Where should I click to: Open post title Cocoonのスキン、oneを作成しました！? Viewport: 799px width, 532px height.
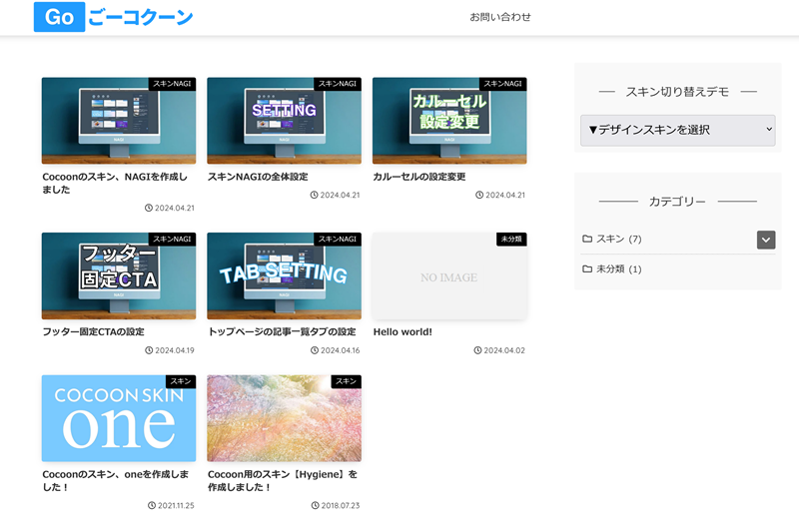coord(116,480)
